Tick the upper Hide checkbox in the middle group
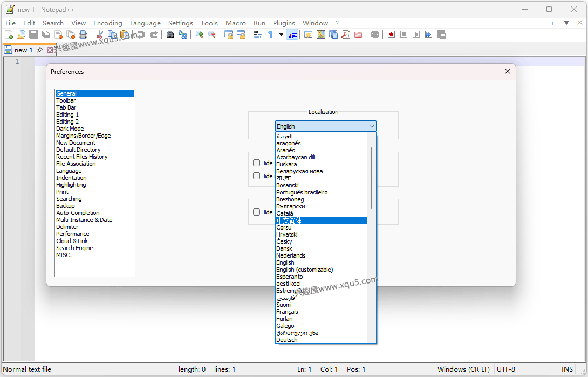This screenshot has width=588, height=377. pos(256,163)
